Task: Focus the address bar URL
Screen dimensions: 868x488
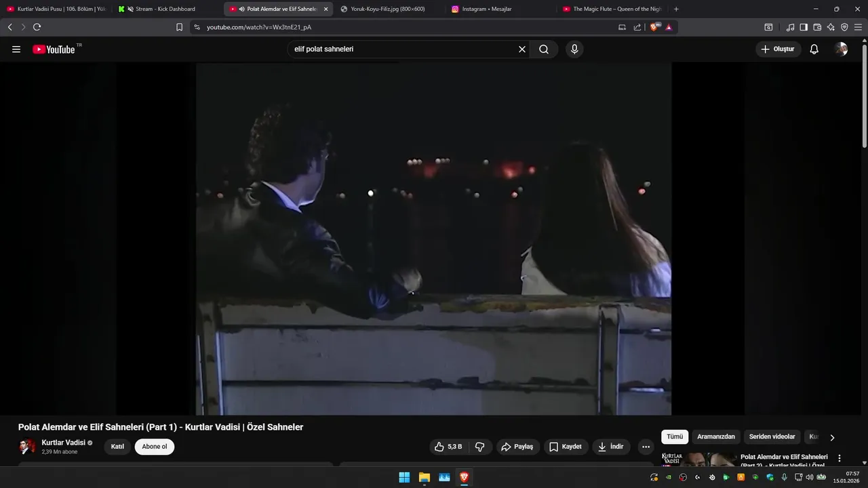Action: click(x=259, y=27)
